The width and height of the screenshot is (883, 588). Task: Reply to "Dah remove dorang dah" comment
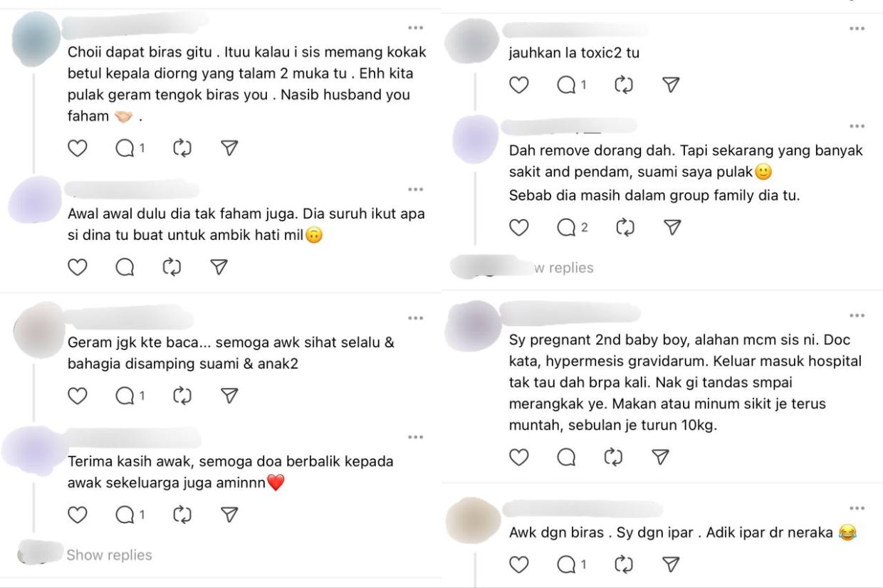coord(573,227)
